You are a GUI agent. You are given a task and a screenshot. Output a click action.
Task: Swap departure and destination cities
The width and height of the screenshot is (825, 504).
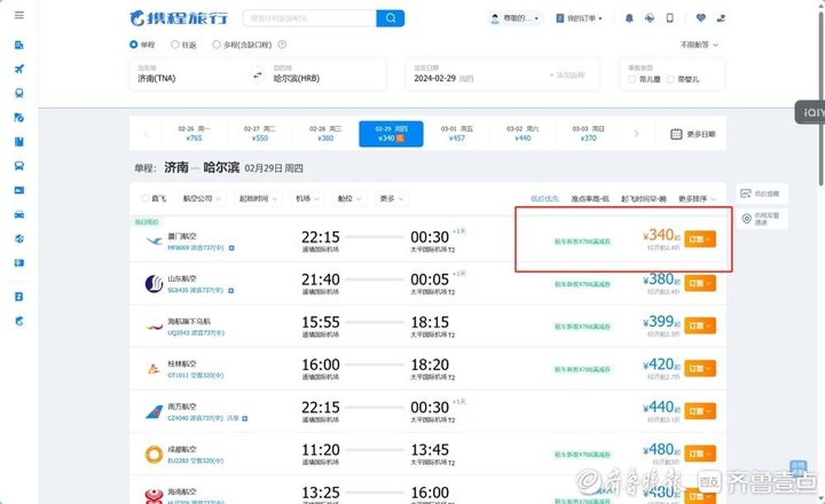(257, 76)
